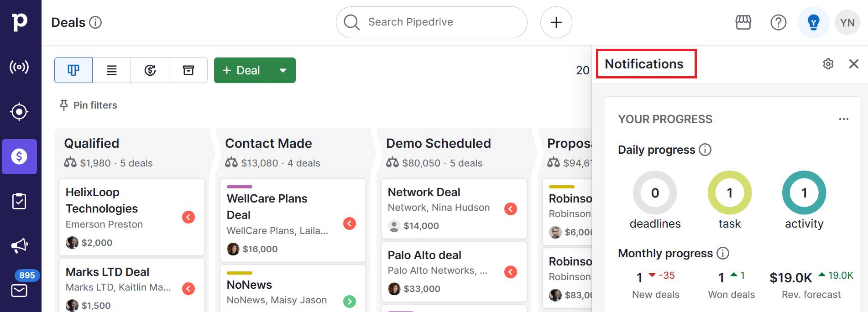Switch to list view
This screenshot has width=868, height=312.
(112, 70)
